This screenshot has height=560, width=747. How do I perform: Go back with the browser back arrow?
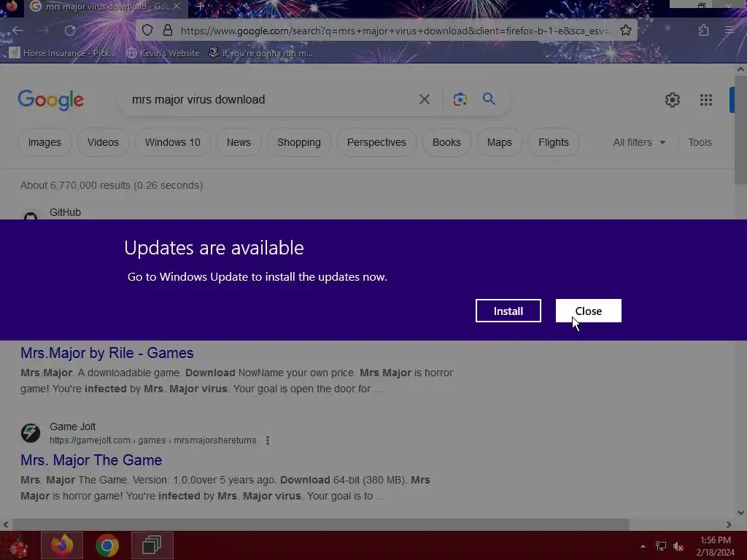(x=18, y=31)
